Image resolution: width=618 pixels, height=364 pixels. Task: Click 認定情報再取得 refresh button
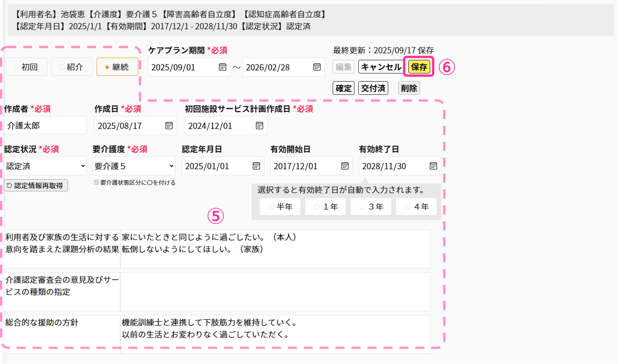36,186
